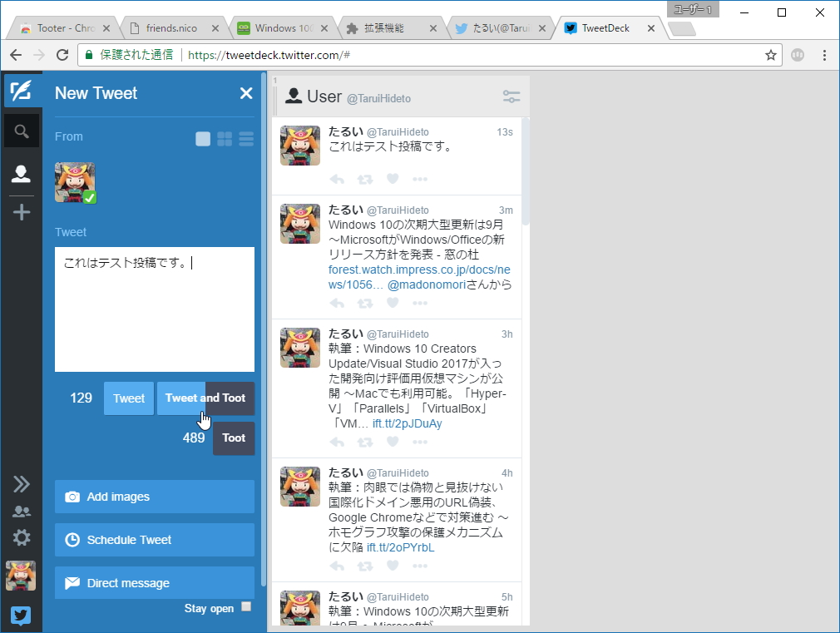840x633 pixels.
Task: Expand the sidebar with the double-chevron
Action: (x=21, y=483)
